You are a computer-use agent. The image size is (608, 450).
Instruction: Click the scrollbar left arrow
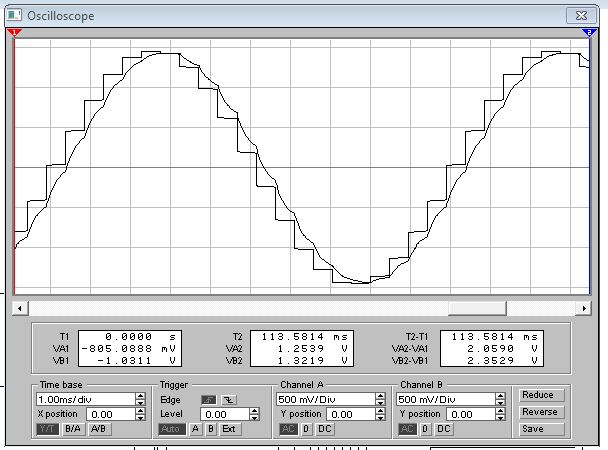click(x=20, y=309)
